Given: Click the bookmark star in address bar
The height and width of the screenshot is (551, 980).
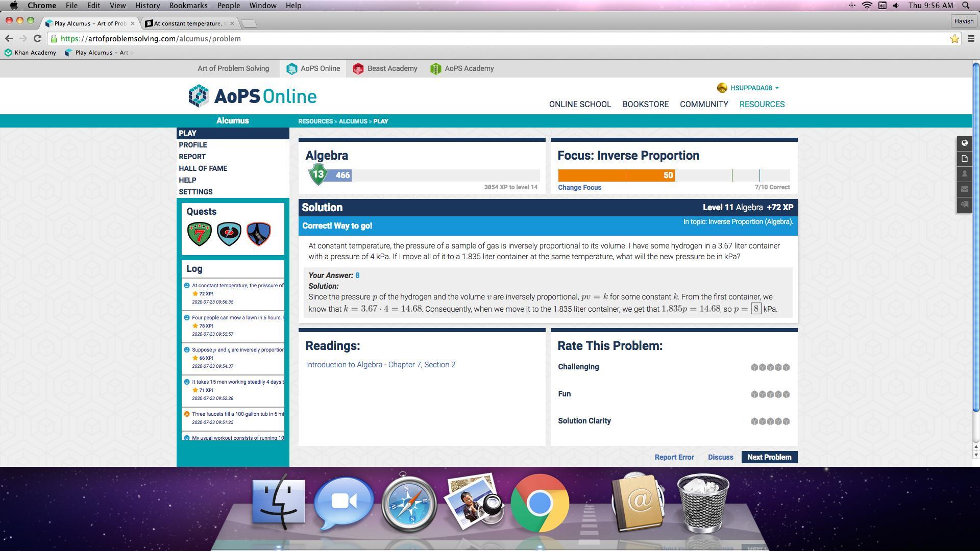Looking at the screenshot, I should pyautogui.click(x=954, y=39).
